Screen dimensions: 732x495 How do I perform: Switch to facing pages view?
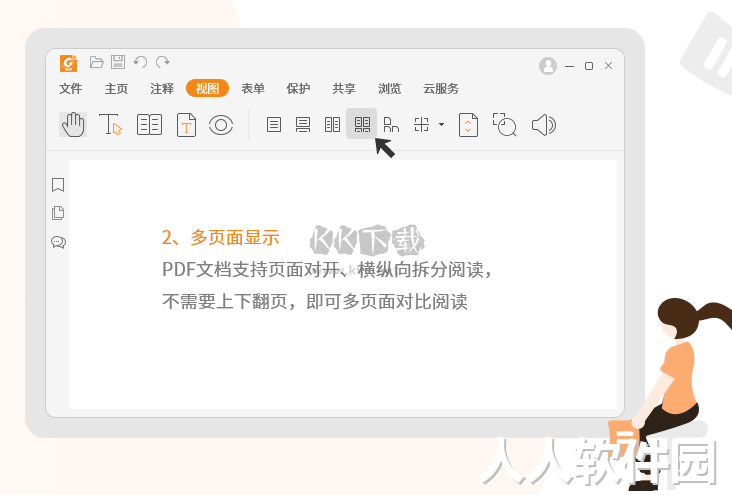[332, 125]
